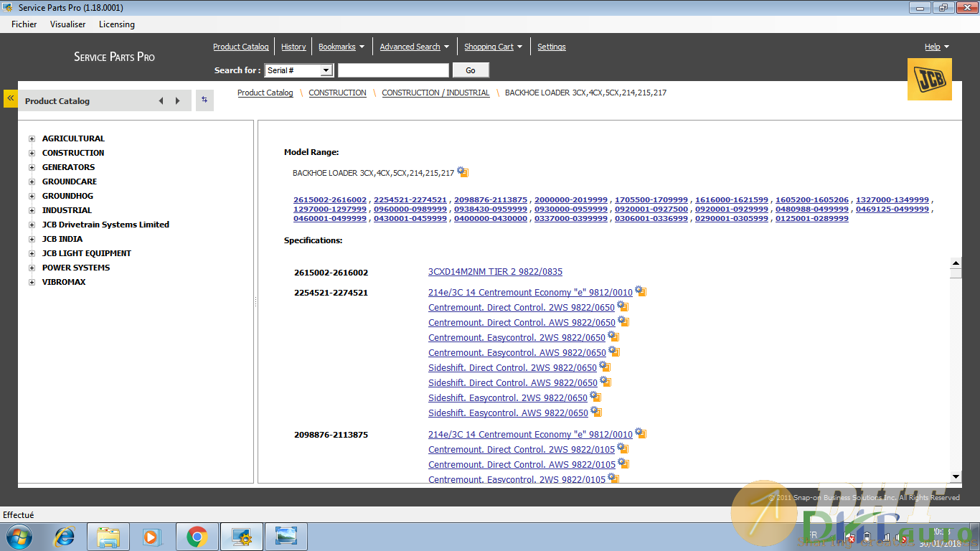Click the specifications scrollbar down arrow
Screen dimensions: 980x551
[x=956, y=476]
